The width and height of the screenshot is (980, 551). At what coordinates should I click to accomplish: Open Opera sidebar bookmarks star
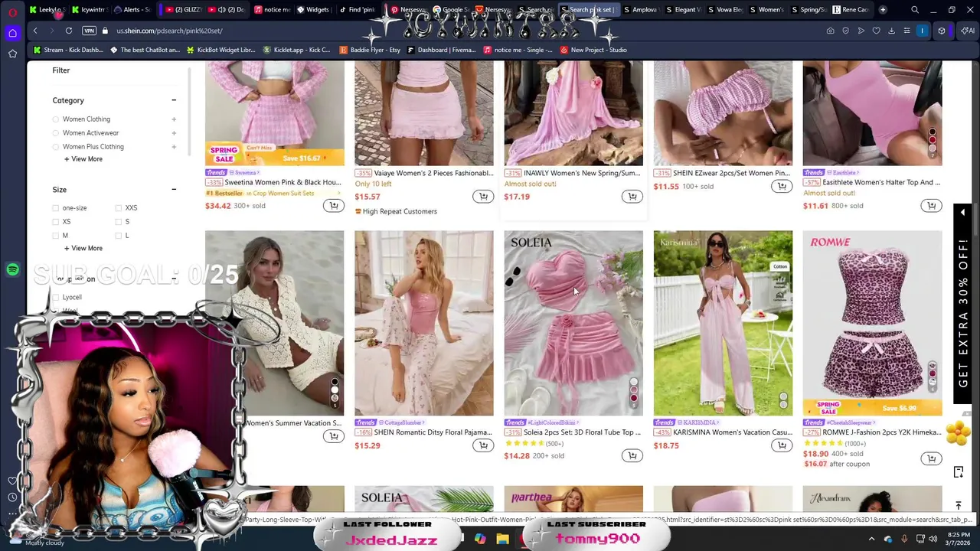click(12, 54)
